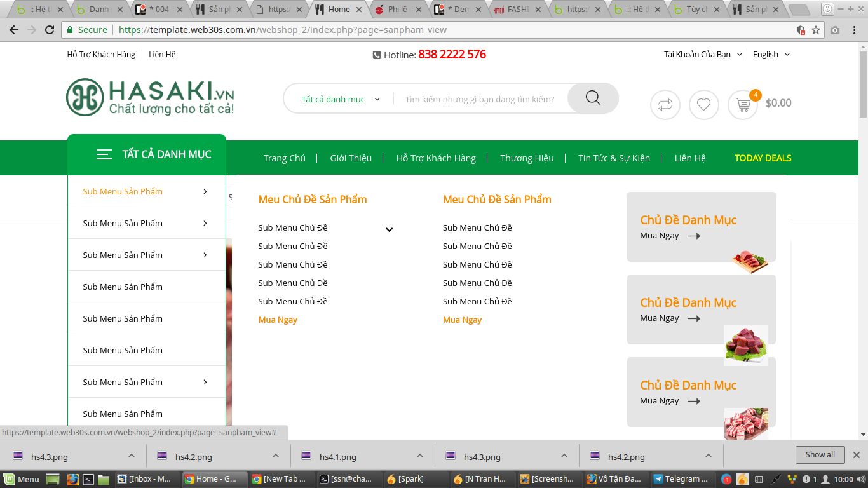This screenshot has height=488, width=868.
Task: Switch to the Tùy ch browser tab
Action: (697, 10)
